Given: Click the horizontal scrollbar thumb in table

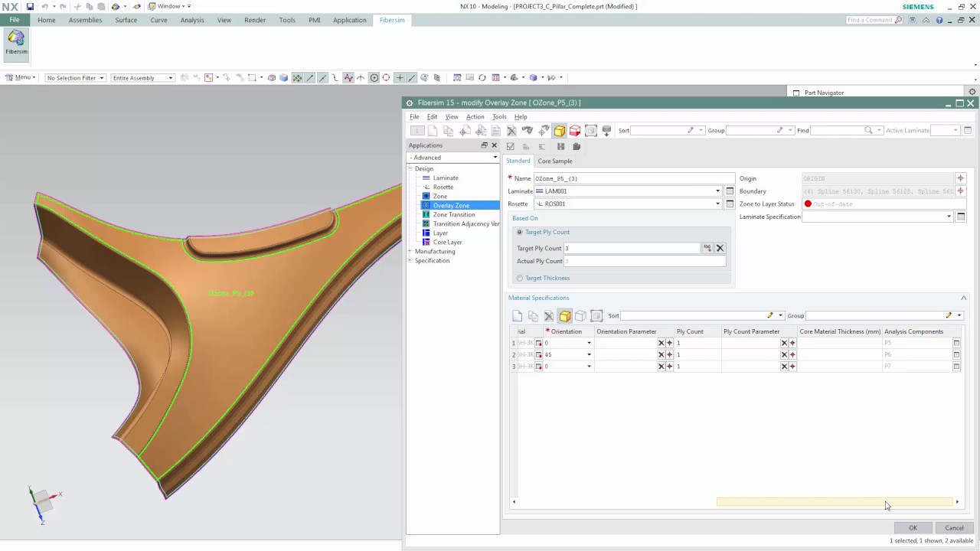Looking at the screenshot, I should [x=835, y=502].
